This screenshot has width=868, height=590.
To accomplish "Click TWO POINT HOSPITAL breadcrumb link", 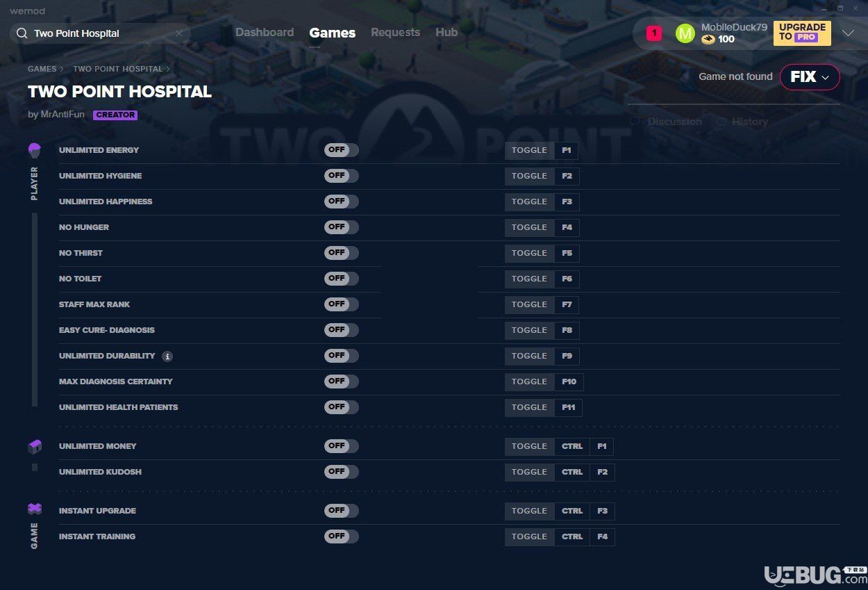I will [117, 69].
